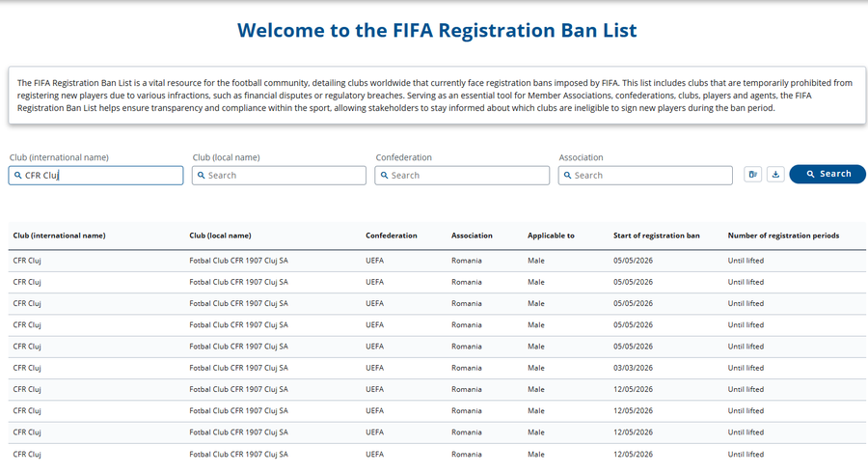The image size is (868, 473).
Task: Click the Association label above the search field
Action: (581, 157)
